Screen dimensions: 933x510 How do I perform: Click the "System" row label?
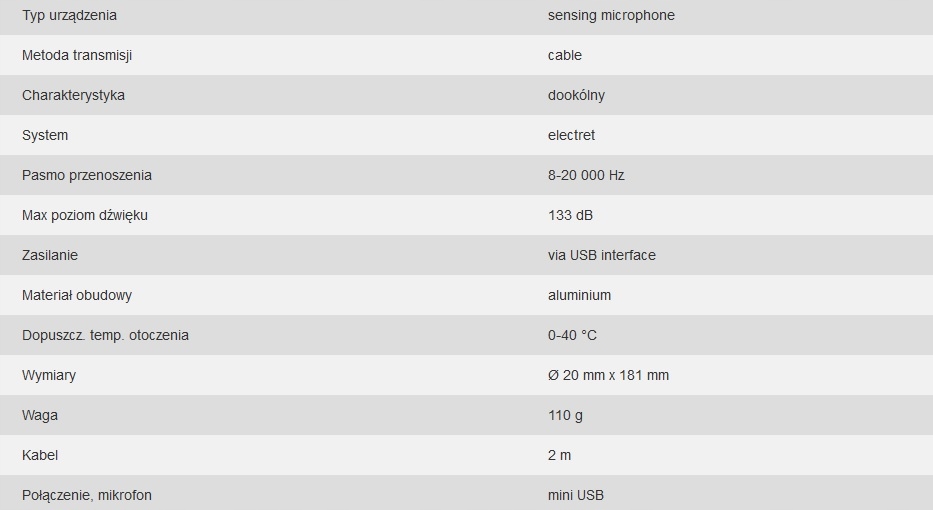45,135
